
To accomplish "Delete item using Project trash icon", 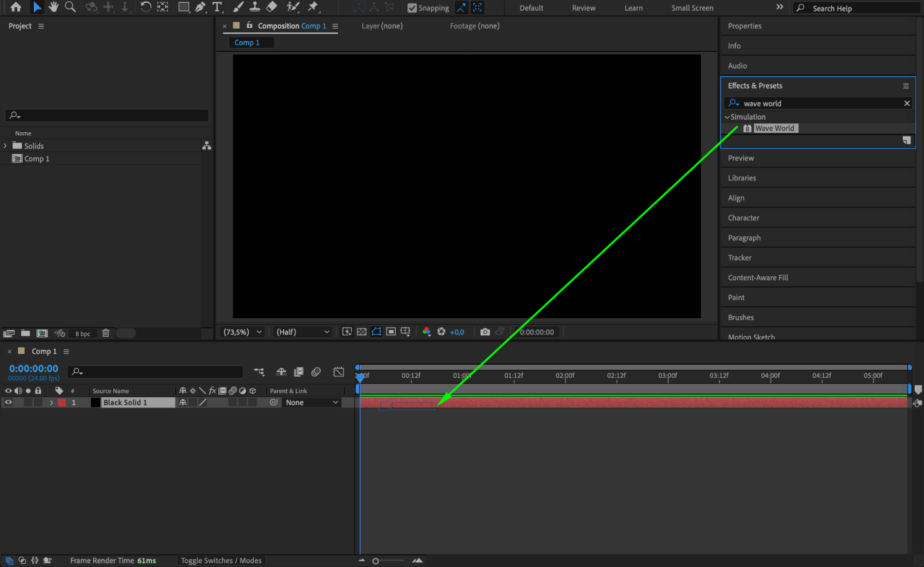I will [105, 333].
